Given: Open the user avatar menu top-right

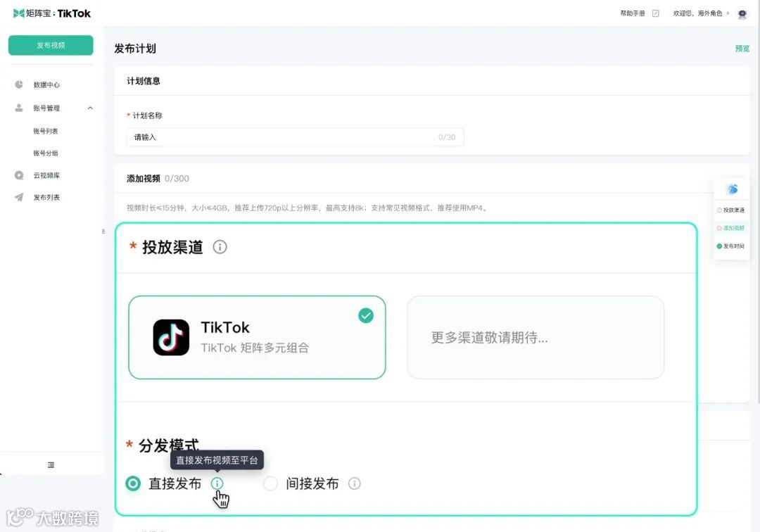Looking at the screenshot, I should [x=741, y=13].
